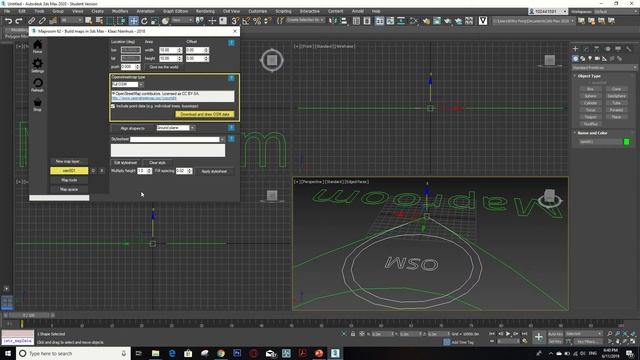Open the Rendering menu
The image size is (640, 360).
(x=205, y=11)
